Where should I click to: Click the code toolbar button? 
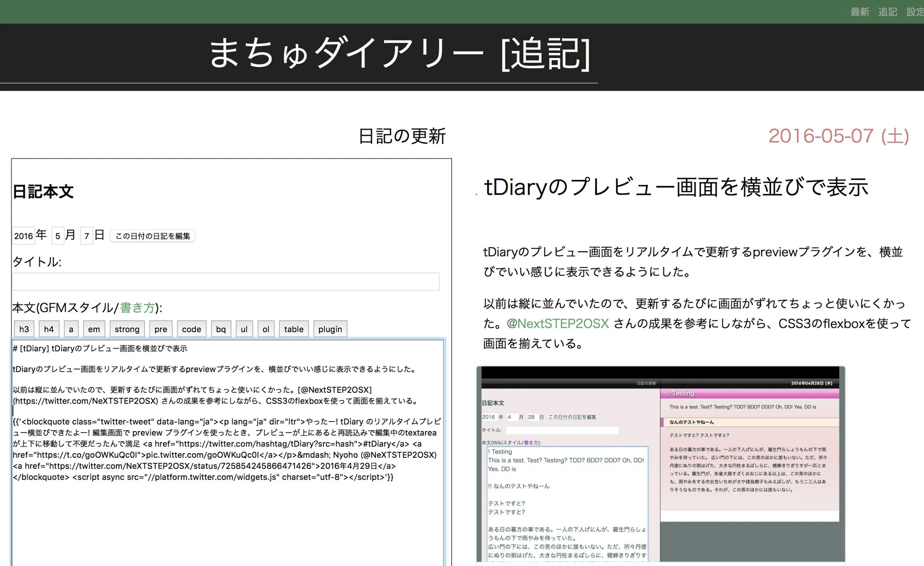coord(192,329)
